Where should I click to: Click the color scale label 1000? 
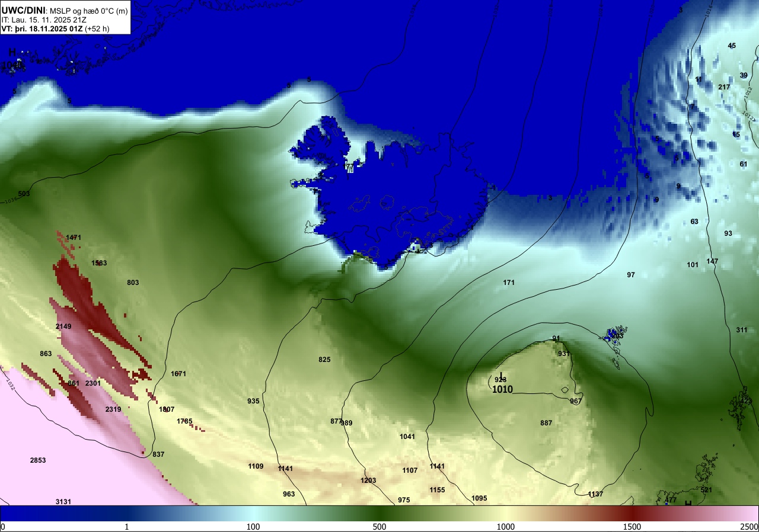point(505,527)
